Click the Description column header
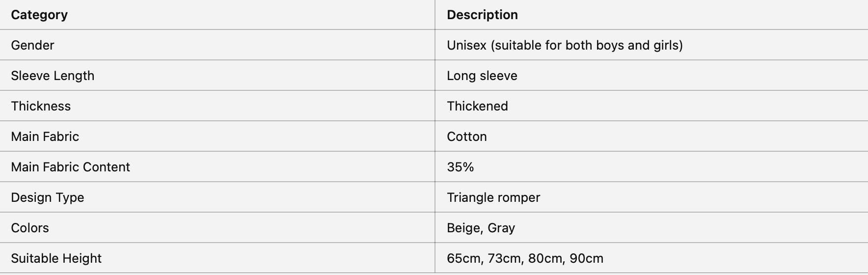The image size is (868, 275). click(482, 15)
